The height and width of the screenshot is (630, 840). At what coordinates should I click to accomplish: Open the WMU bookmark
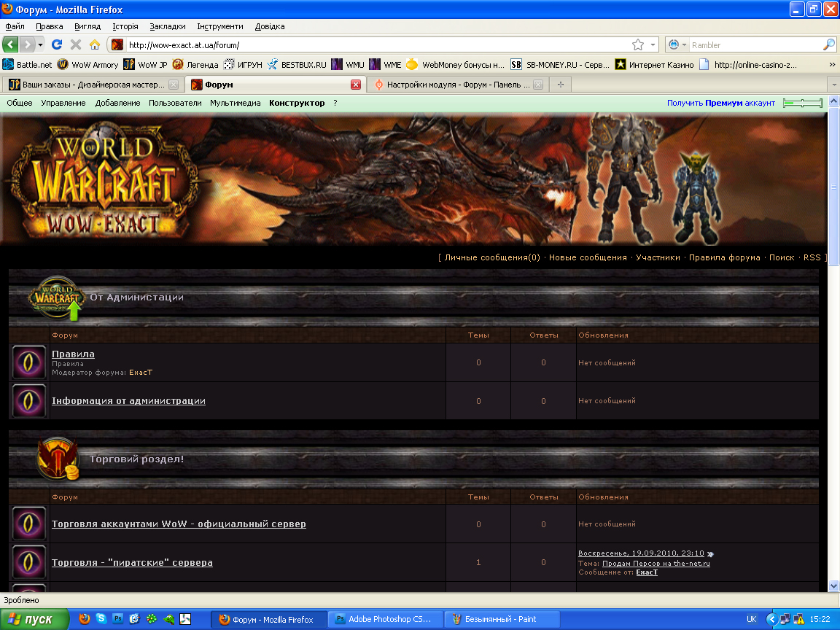[348, 65]
